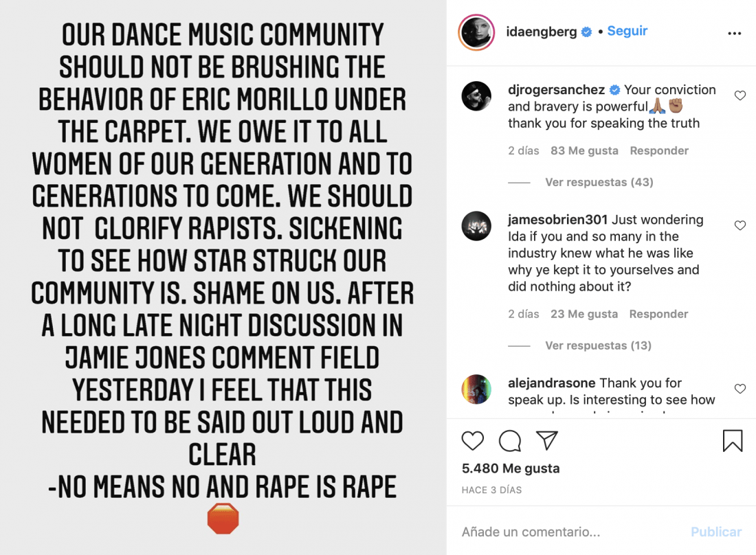Open djrogersanchez's avatar
The height and width of the screenshot is (555, 756).
(x=476, y=96)
